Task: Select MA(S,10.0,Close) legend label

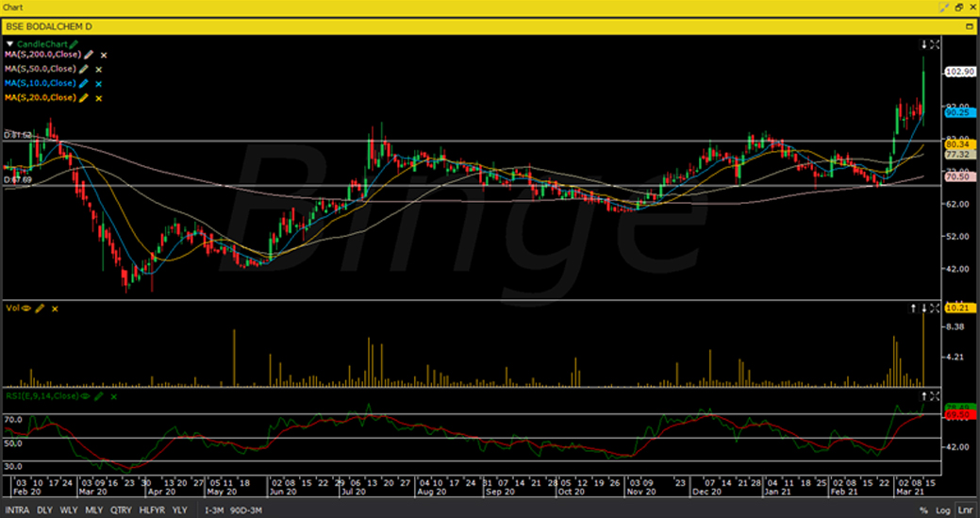Action: click(41, 84)
